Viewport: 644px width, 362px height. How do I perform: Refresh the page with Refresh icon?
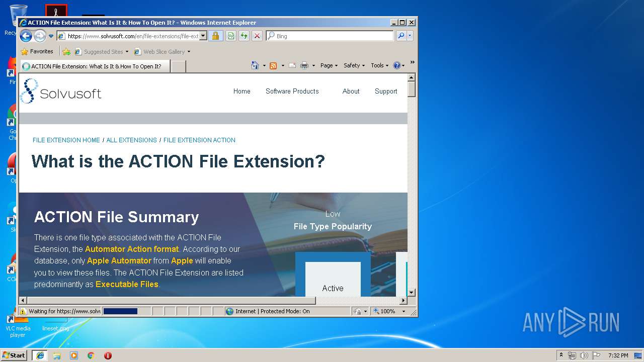pyautogui.click(x=244, y=36)
